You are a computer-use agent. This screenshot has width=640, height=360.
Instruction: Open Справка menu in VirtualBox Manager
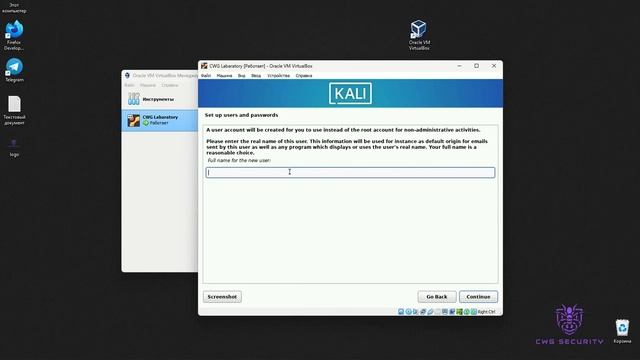point(170,85)
